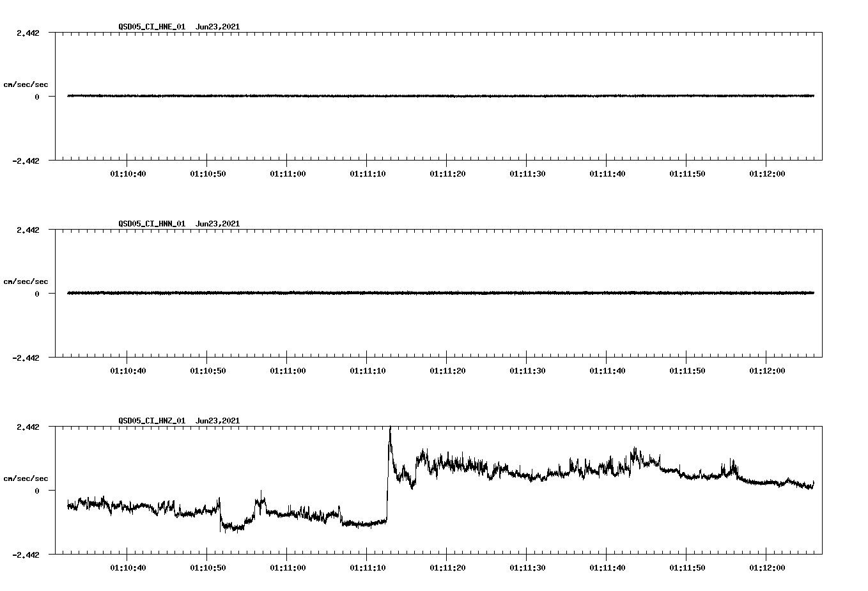
Task: Click the 01:10:40 time label under HNN plot
Action: click(128, 371)
